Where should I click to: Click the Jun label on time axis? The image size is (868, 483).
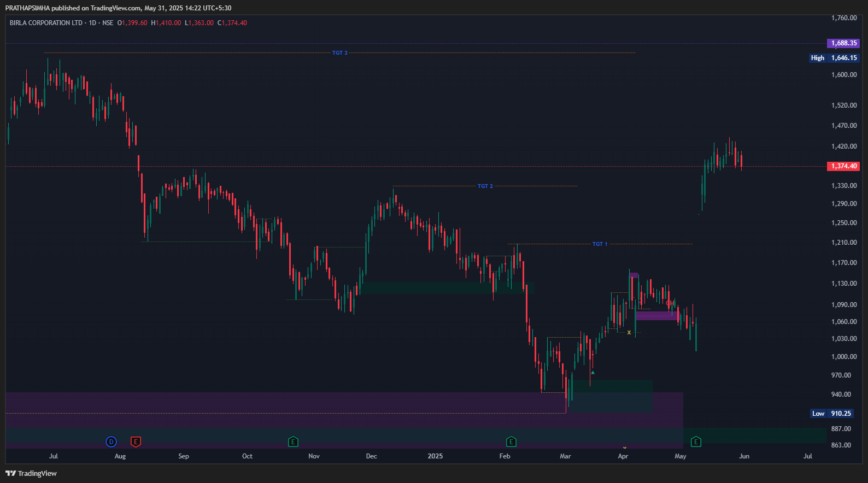click(x=744, y=456)
